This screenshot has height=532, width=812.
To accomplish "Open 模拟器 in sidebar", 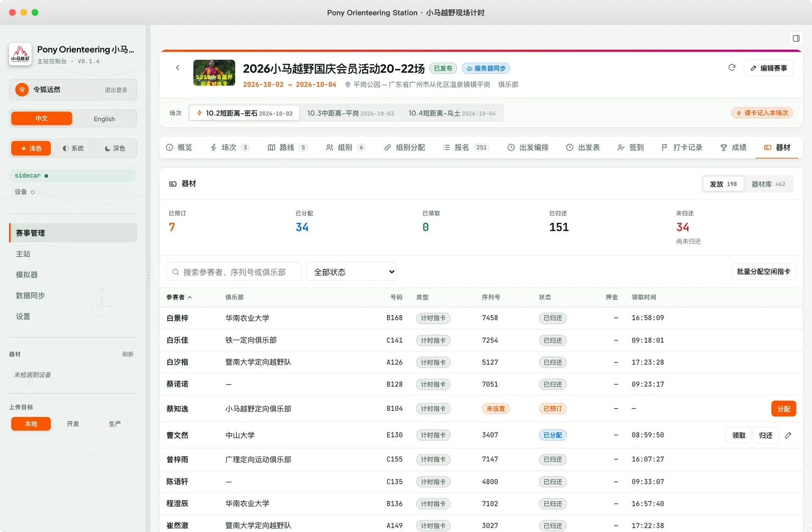I will [73, 275].
